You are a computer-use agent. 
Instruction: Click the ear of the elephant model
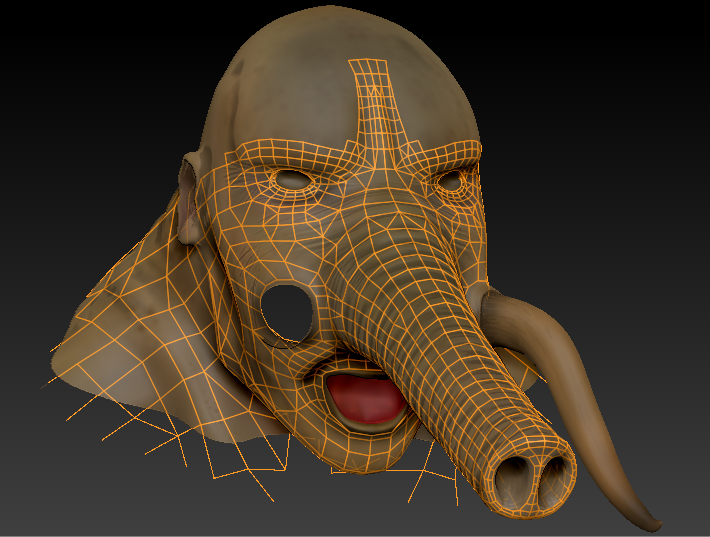[x=189, y=197]
